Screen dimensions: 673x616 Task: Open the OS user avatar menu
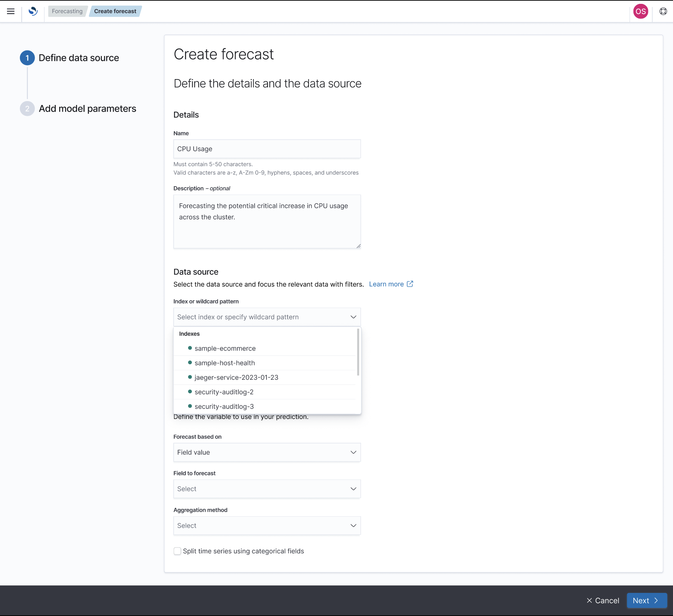coord(640,11)
